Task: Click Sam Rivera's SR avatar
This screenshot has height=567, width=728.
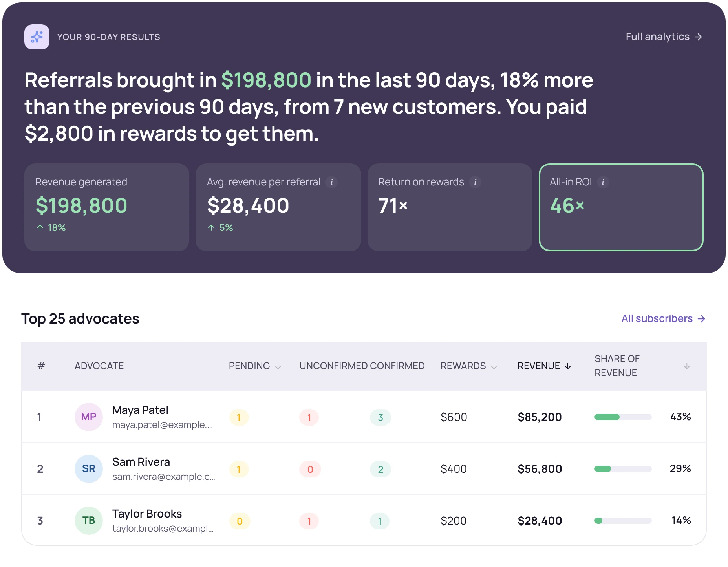Action: (x=89, y=469)
